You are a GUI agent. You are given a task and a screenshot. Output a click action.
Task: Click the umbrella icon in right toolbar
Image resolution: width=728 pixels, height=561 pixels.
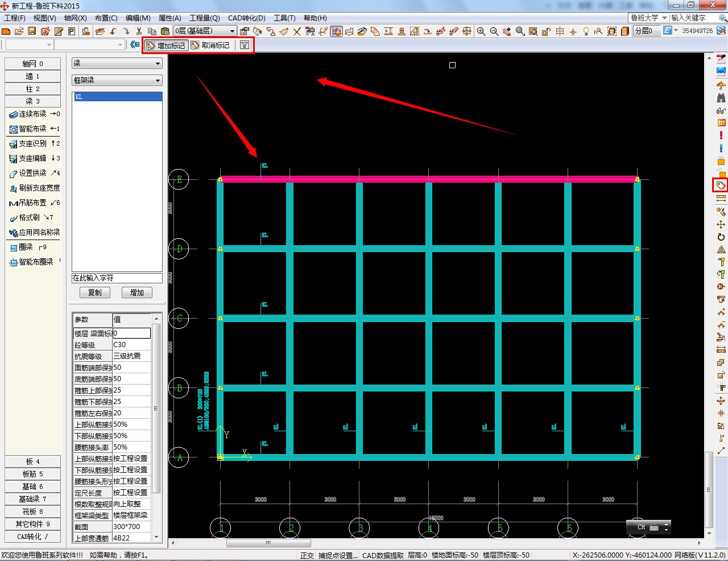(721, 85)
